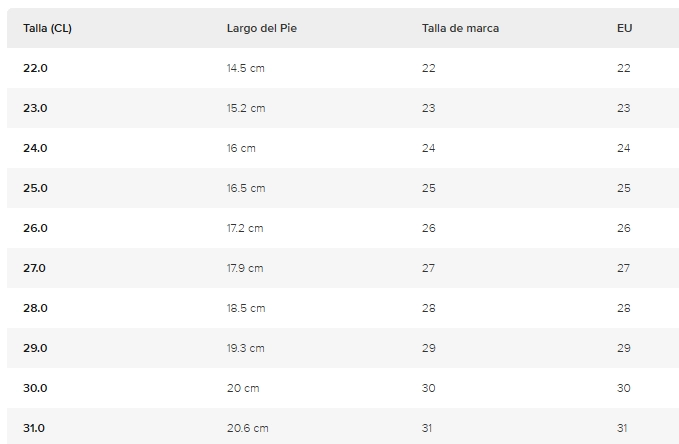
Task: Click the 20.6 cm foot length cell
Action: [x=248, y=428]
